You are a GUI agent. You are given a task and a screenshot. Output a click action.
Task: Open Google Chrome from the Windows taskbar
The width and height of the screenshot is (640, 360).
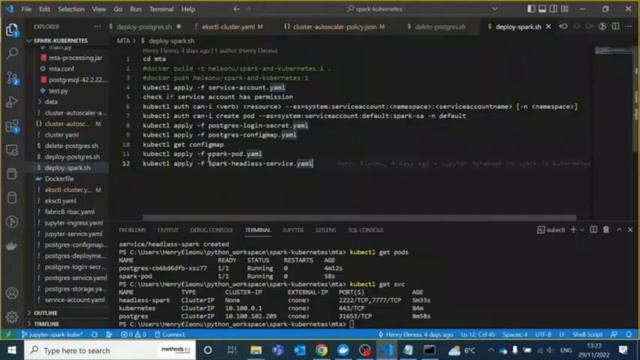pyautogui.click(x=321, y=350)
